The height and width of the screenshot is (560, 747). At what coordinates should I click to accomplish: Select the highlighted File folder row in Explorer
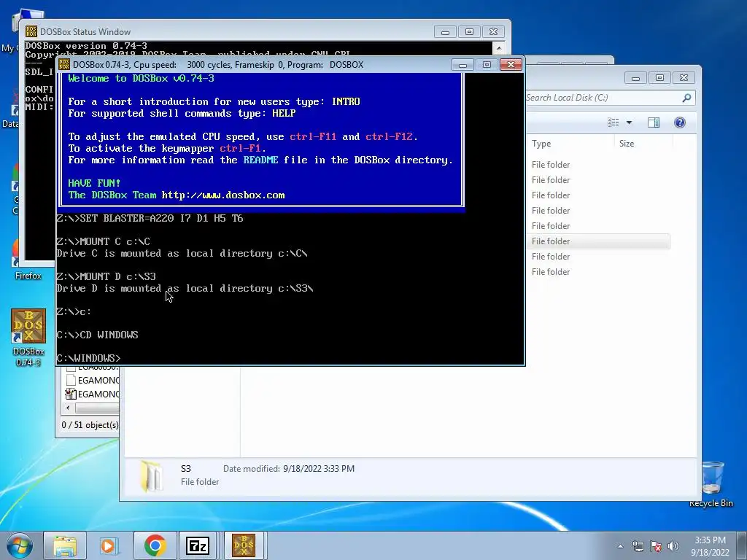(599, 241)
